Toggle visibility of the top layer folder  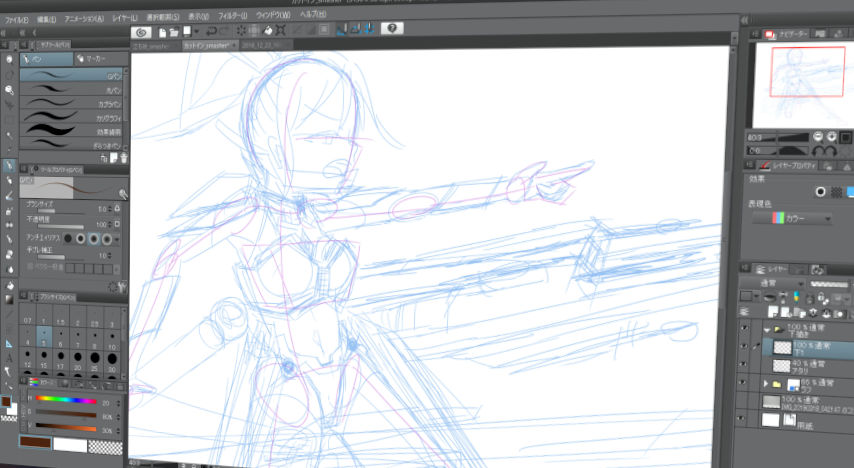coord(742,328)
